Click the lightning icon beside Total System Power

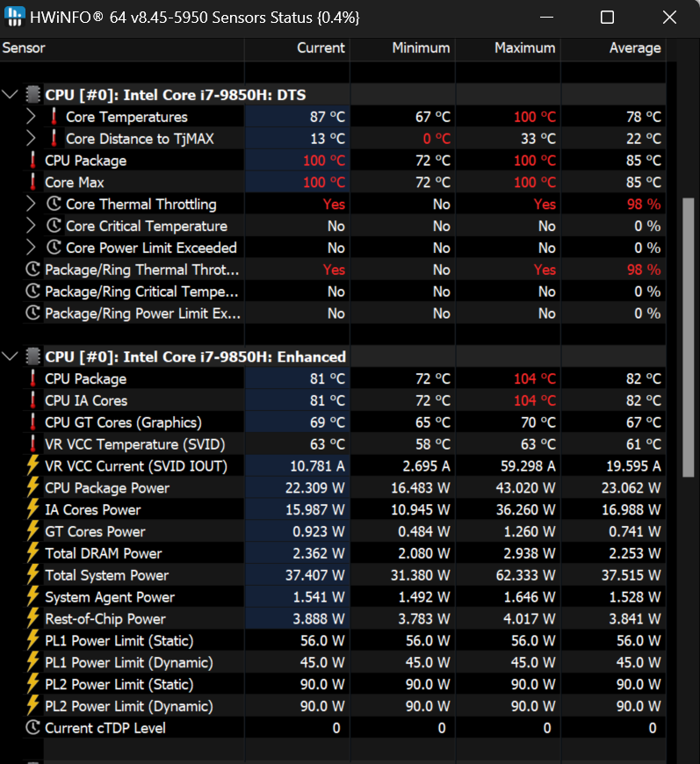coord(32,575)
